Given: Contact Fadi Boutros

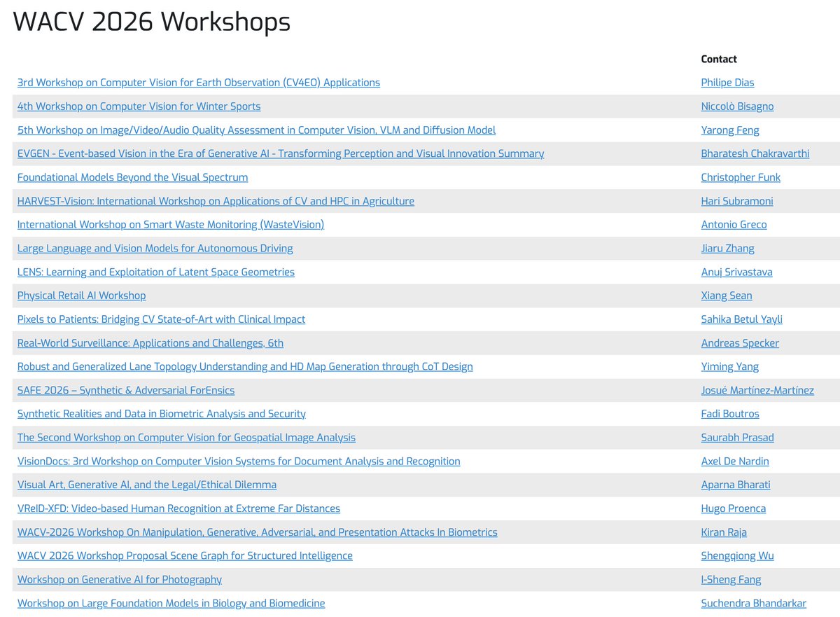Looking at the screenshot, I should (x=730, y=414).
